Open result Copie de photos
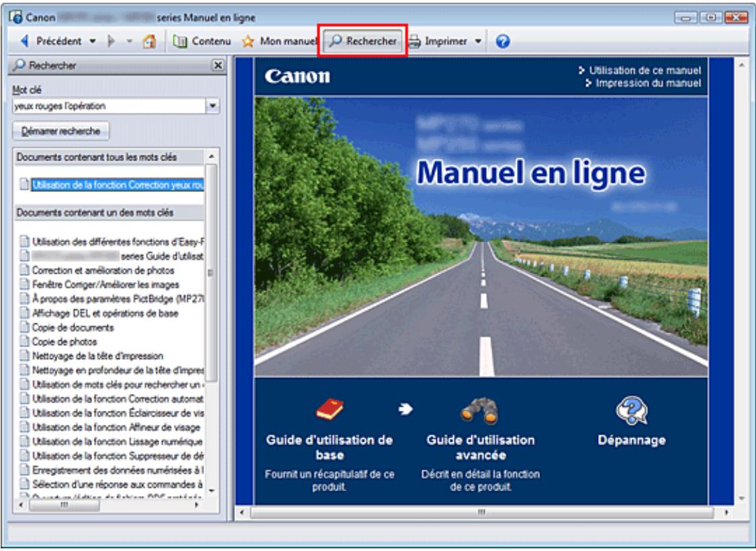This screenshot has height=551, width=756. point(64,342)
